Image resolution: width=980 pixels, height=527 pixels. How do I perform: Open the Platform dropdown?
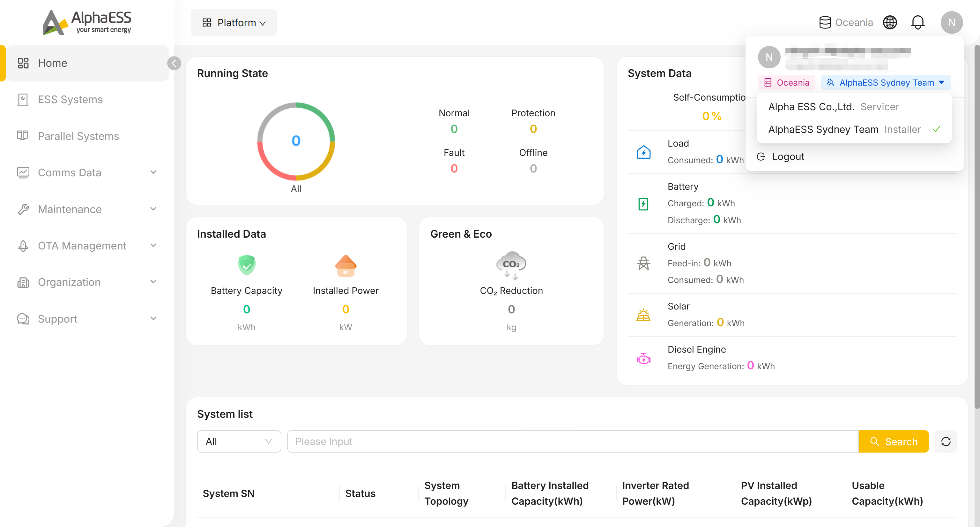[x=234, y=22]
